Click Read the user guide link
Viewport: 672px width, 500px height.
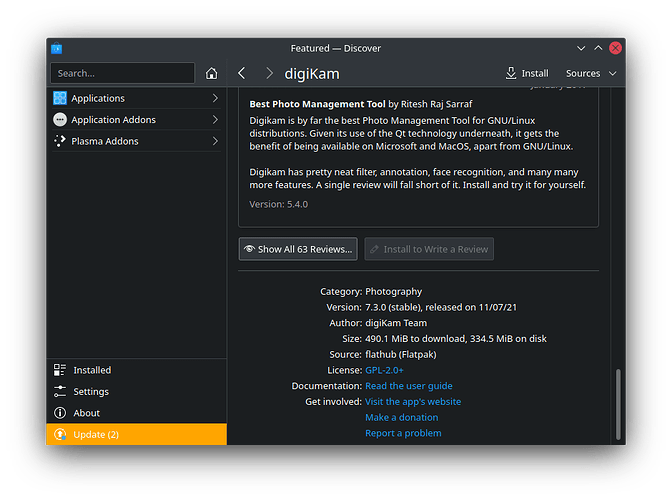[x=408, y=386]
